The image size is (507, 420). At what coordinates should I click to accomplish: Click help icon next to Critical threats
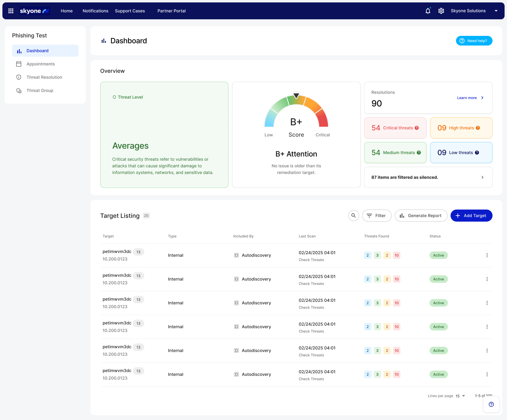tap(417, 128)
